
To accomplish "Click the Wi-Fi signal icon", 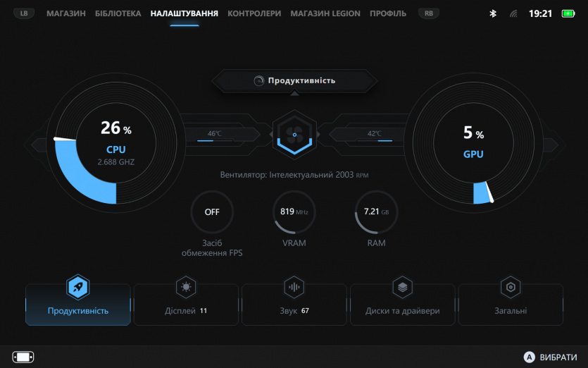I will 513,13.
